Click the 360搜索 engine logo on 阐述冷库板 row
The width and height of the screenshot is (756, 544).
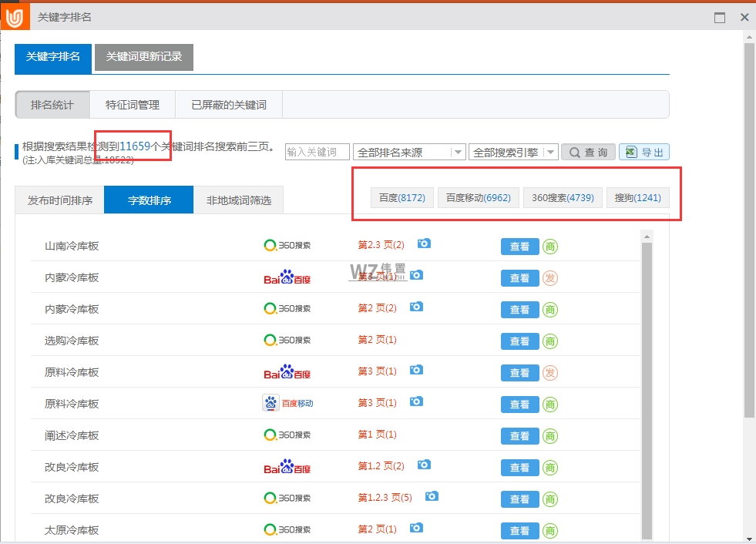(287, 435)
